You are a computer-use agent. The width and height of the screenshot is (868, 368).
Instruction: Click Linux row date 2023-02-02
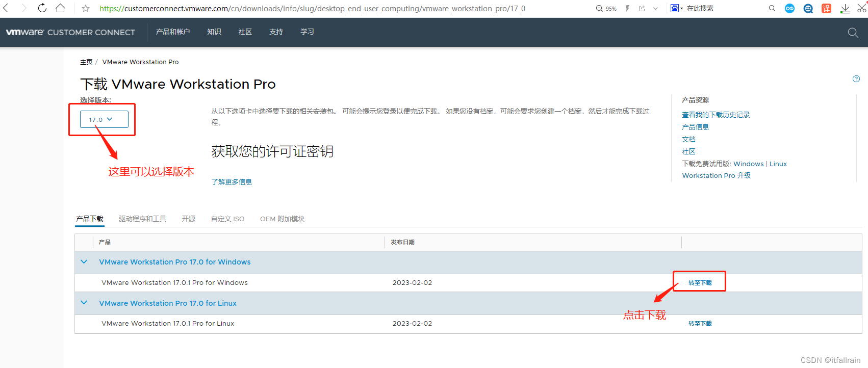tap(412, 324)
